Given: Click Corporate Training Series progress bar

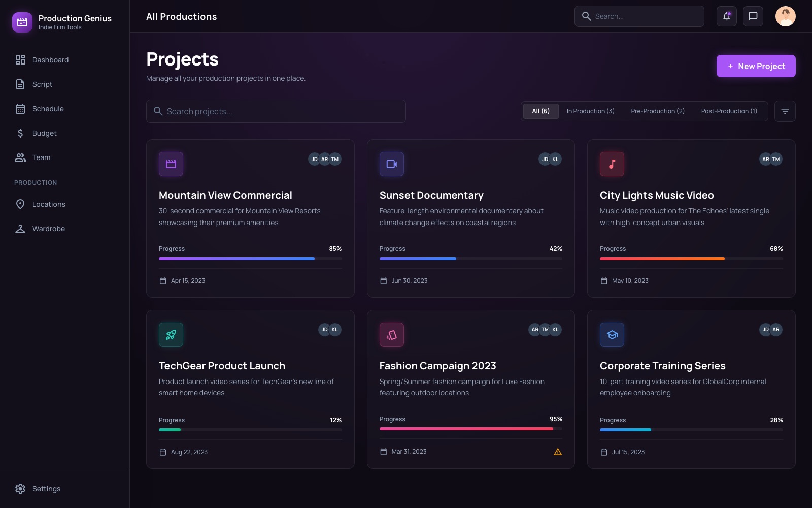Looking at the screenshot, I should click(691, 430).
